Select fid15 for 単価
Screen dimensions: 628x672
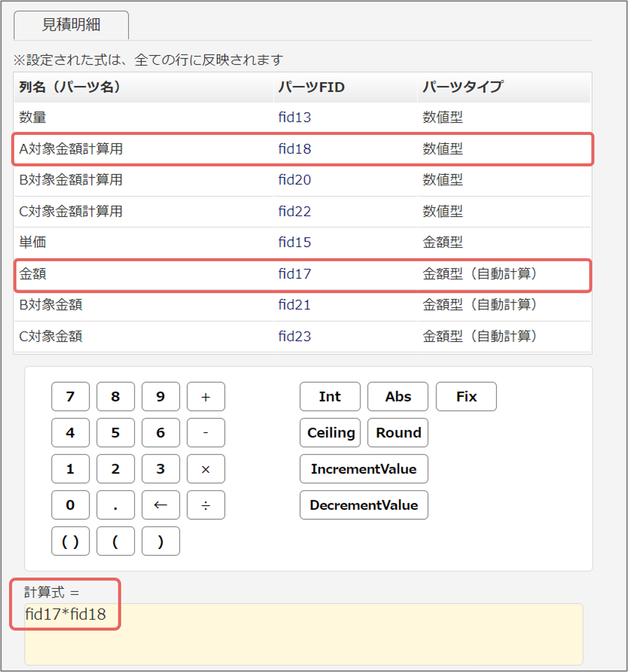click(x=294, y=242)
